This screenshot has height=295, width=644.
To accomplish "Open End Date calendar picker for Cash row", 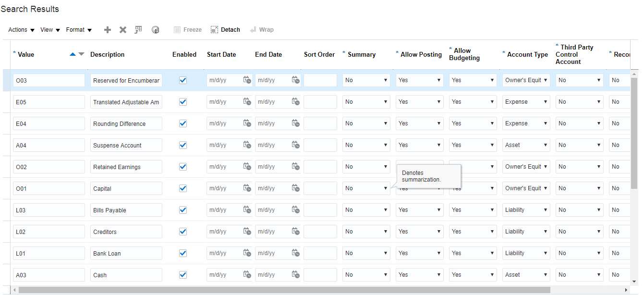I will tap(296, 275).
